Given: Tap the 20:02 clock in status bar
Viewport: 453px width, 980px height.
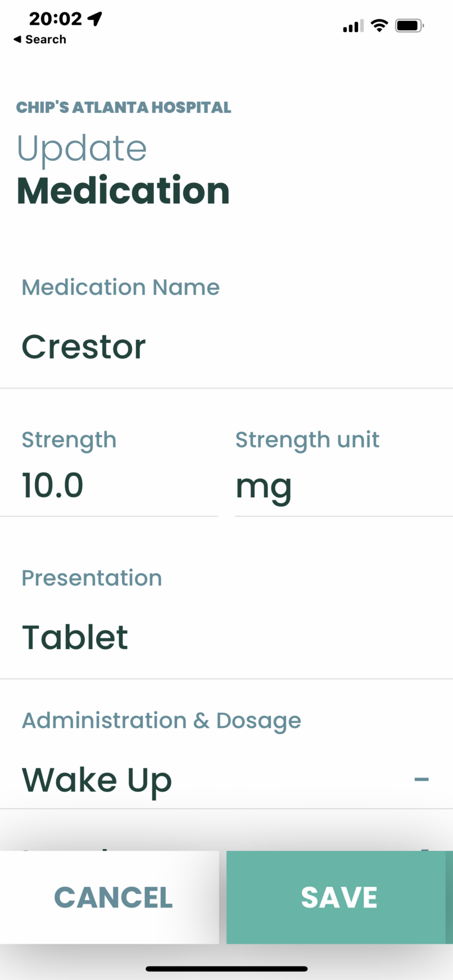Looking at the screenshot, I should click(x=55, y=19).
